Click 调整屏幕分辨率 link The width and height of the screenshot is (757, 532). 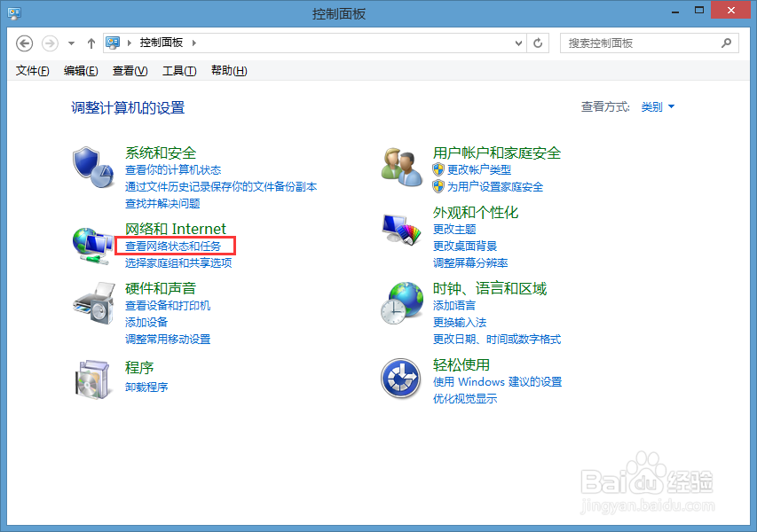[470, 262]
